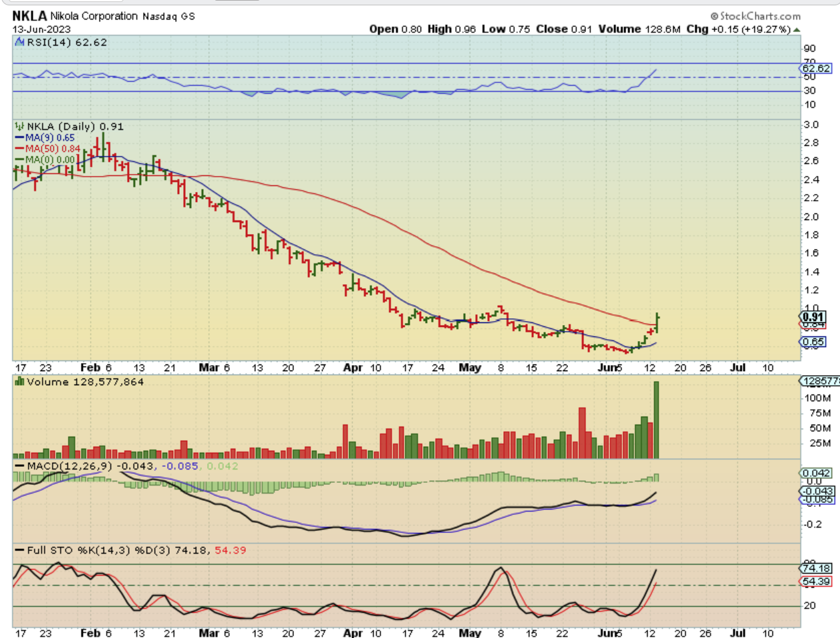
Task: Click the blue MA(9) legend line marker
Action: coord(19,138)
